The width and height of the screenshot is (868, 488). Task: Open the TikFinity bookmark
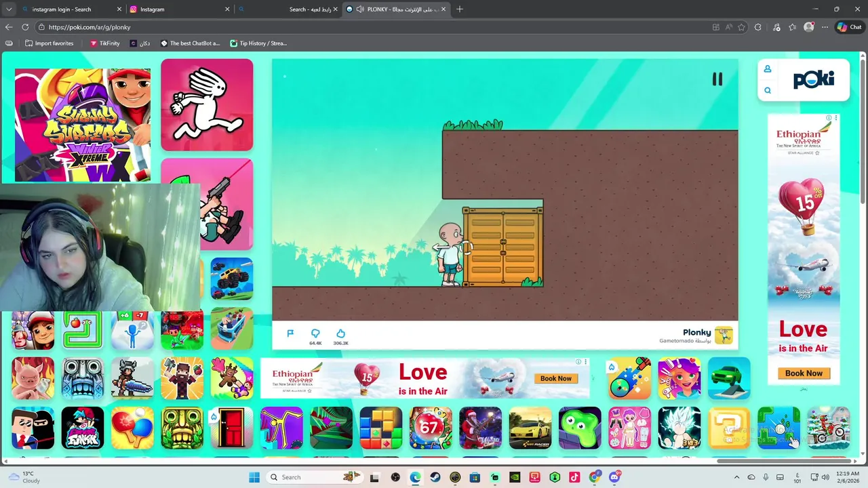(x=104, y=43)
